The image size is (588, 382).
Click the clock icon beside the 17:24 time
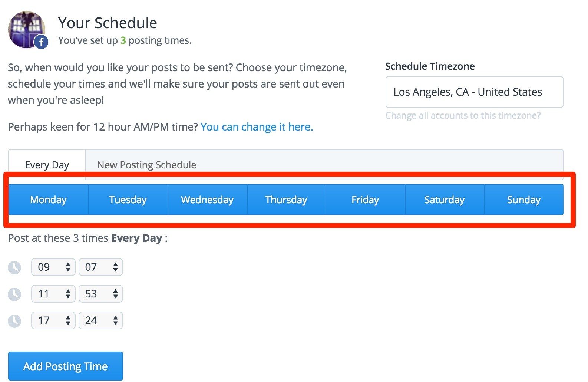[x=14, y=320]
